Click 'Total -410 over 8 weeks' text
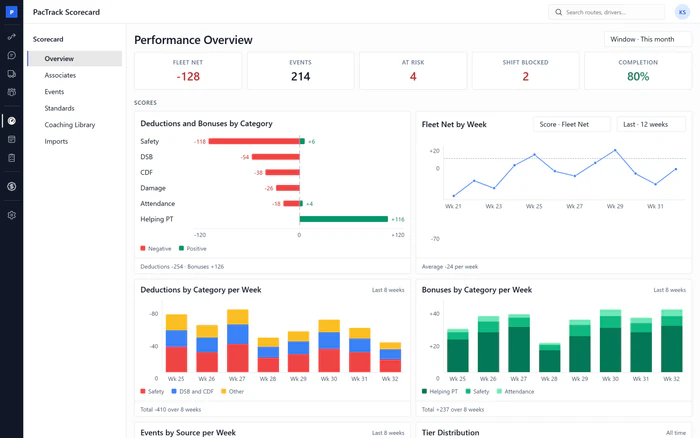Screen dimensions: 700x438 [x=171, y=409]
